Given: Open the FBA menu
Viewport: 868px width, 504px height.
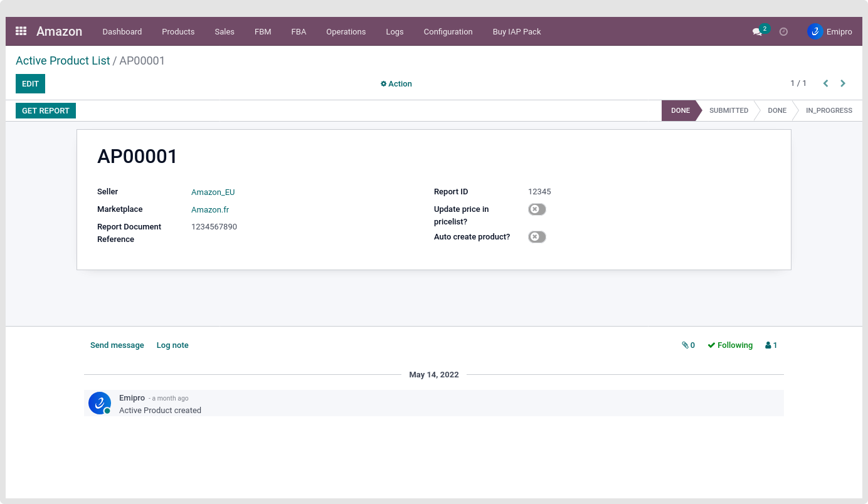Looking at the screenshot, I should (299, 31).
